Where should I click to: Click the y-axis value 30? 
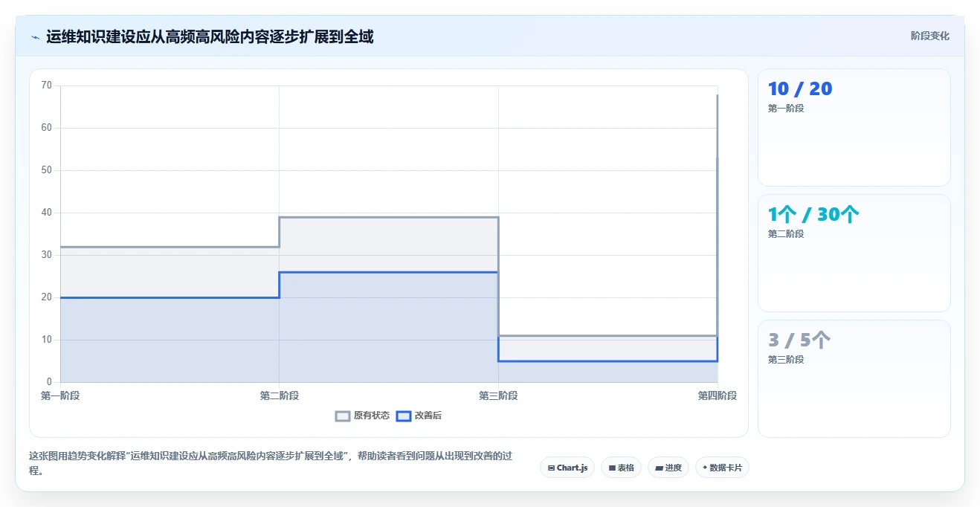(47, 255)
